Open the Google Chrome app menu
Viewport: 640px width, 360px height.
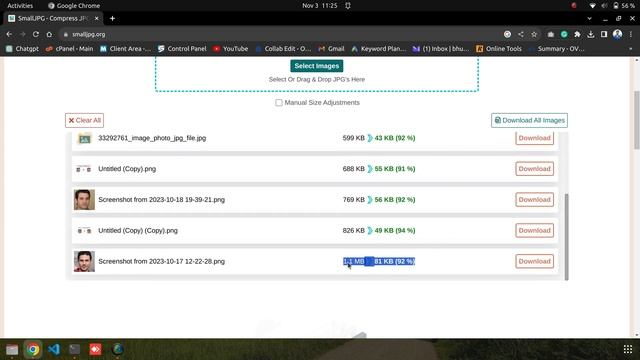74,6
